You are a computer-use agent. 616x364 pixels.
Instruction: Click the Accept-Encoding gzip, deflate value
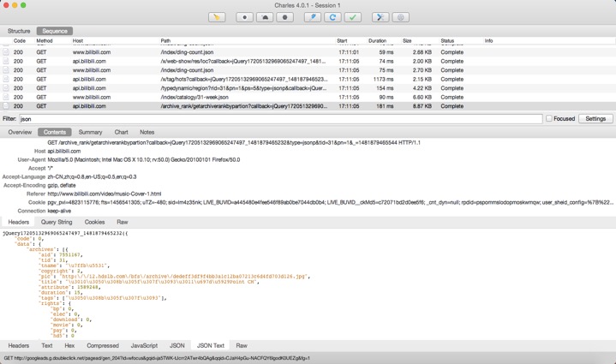pos(62,185)
